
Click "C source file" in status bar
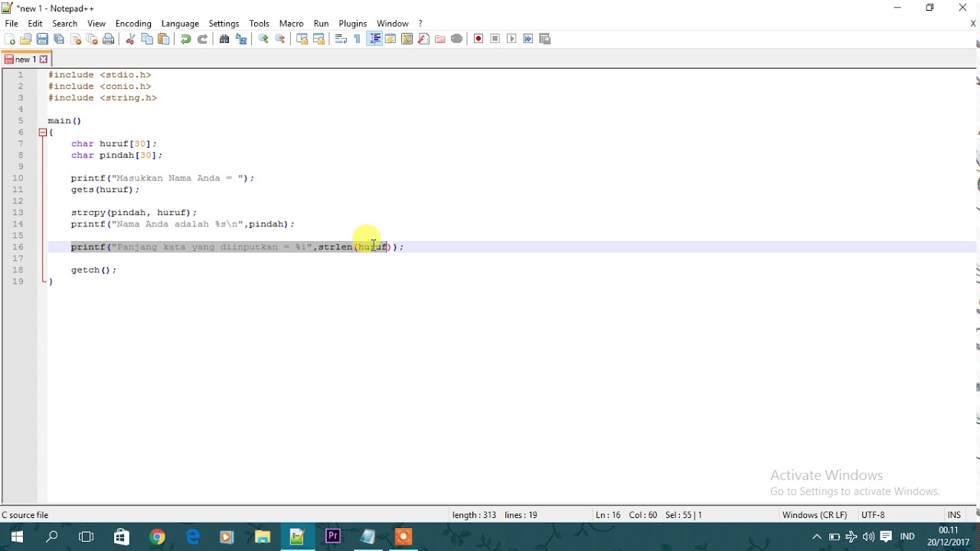[25, 515]
